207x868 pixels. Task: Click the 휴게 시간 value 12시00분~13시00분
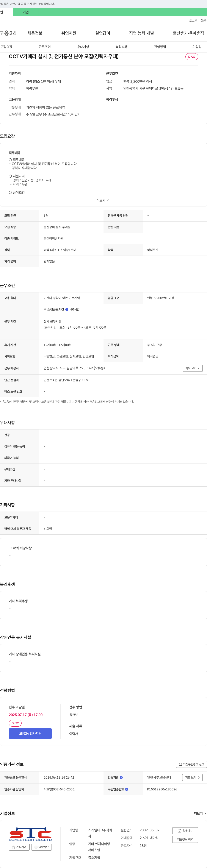coord(57,345)
